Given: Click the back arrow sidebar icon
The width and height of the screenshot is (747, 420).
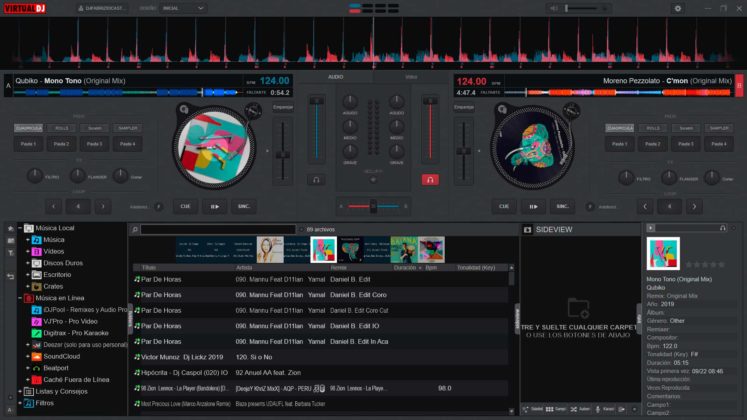Looking at the screenshot, I should [x=10, y=276].
